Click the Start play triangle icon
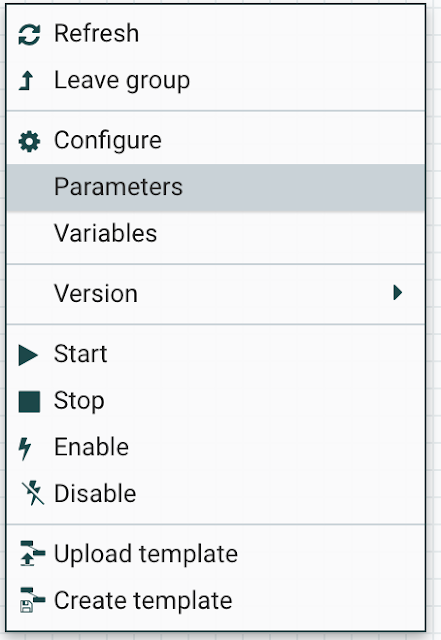 pyautogui.click(x=28, y=355)
